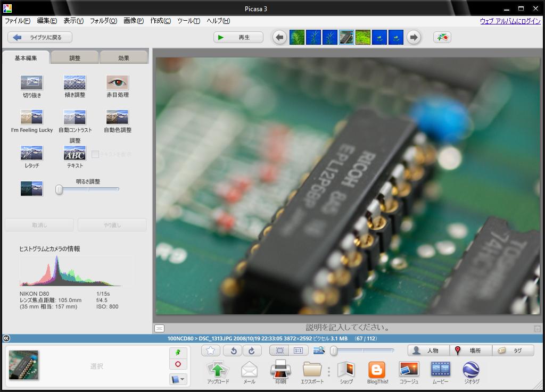
Task: Open the Create (作成) menu
Action: [160, 21]
